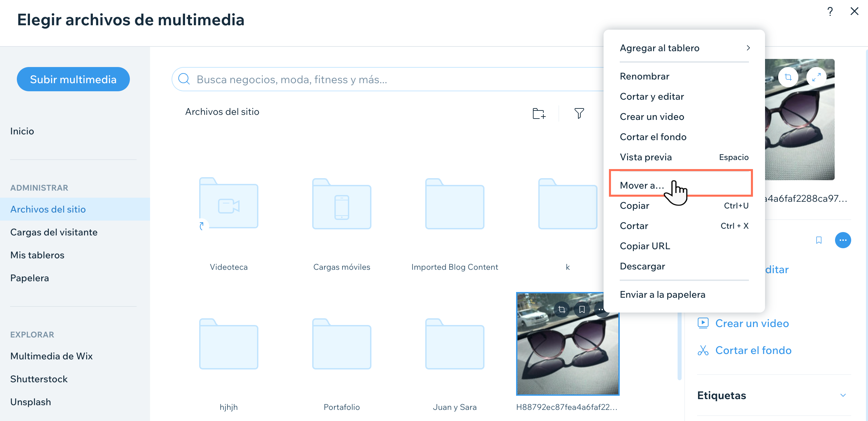Click the new folder icon
The height and width of the screenshot is (421, 868).
pos(539,114)
